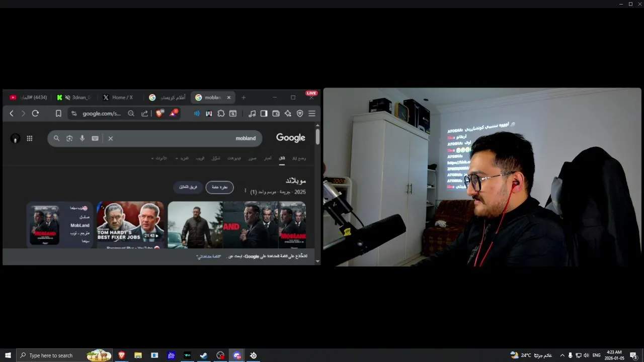
Task: Open Tom Hardy's Best Fixer Jobs video
Action: (x=130, y=225)
